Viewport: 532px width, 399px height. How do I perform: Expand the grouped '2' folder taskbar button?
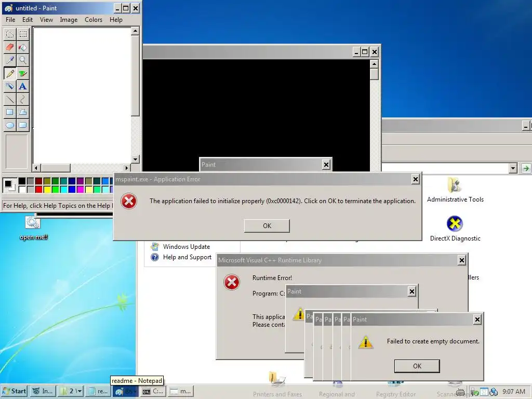[71, 391]
